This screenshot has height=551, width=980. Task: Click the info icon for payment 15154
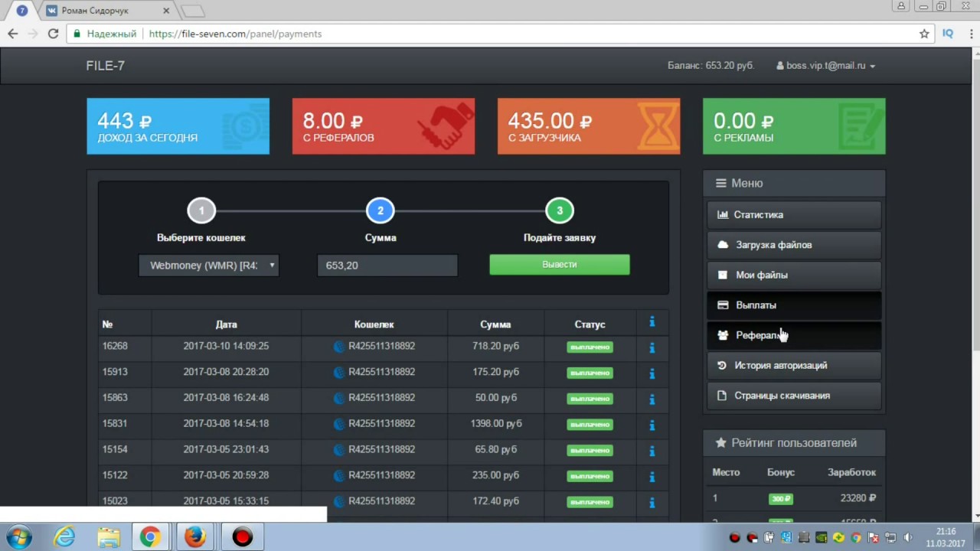tap(652, 451)
